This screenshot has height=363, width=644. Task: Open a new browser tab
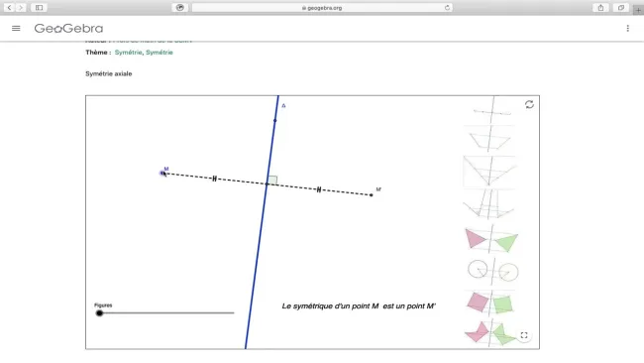[638, 10]
